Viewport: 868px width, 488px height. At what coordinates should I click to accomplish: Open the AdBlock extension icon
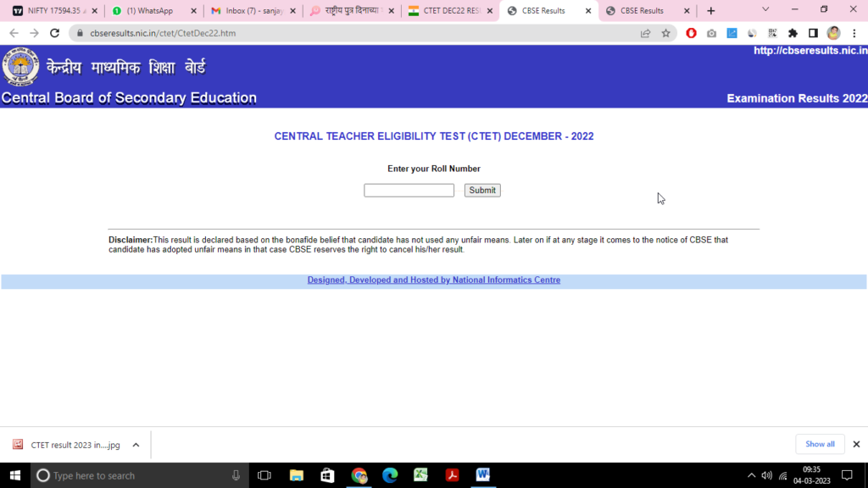click(x=691, y=33)
